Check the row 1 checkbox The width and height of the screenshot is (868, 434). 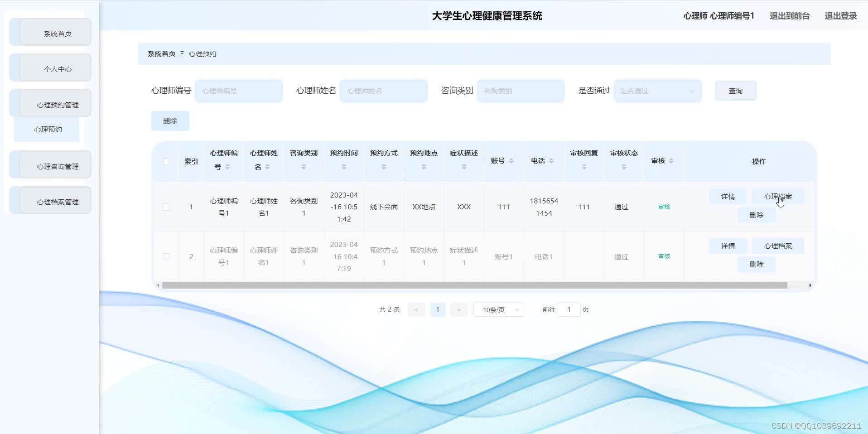tap(166, 207)
